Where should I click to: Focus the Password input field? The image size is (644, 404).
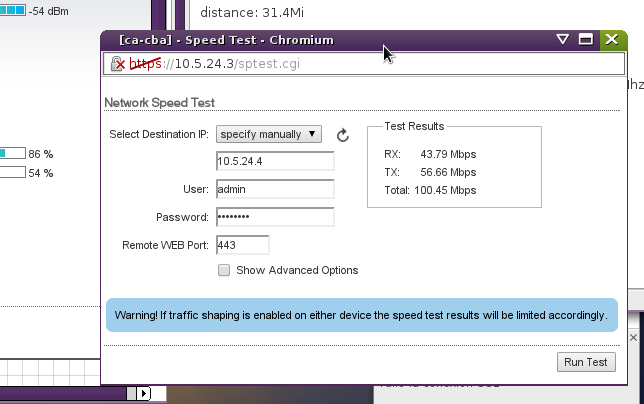pyautogui.click(x=274, y=217)
